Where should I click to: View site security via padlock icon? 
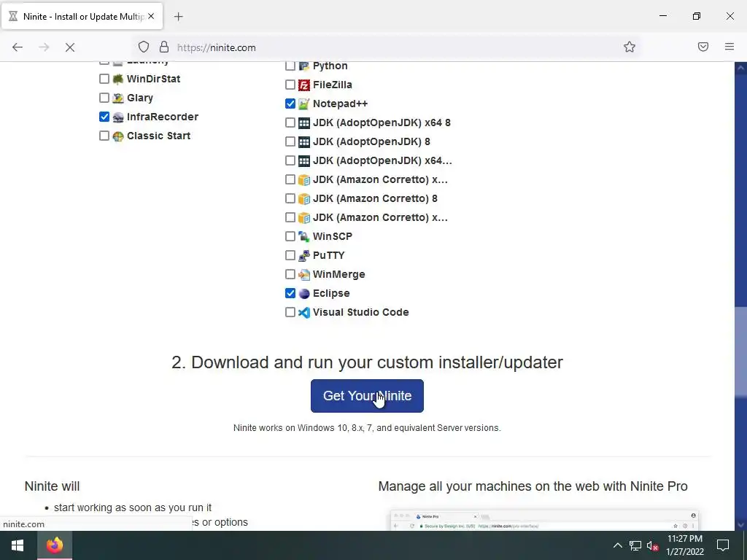tap(164, 47)
